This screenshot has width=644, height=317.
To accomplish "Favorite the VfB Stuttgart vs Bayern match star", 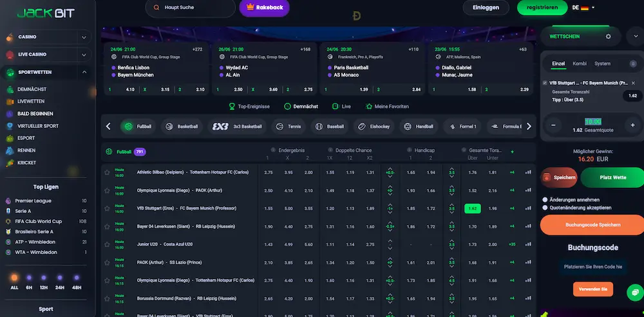I will 107,208.
